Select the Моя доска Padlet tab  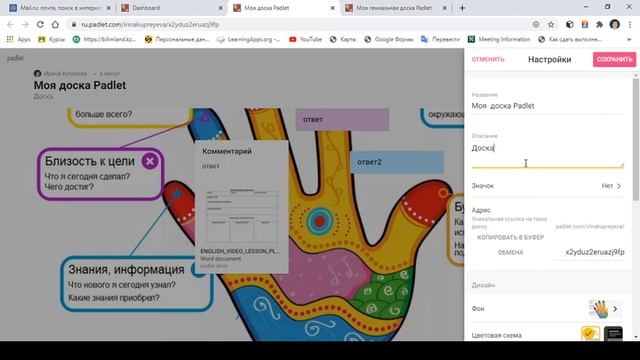pos(284,8)
